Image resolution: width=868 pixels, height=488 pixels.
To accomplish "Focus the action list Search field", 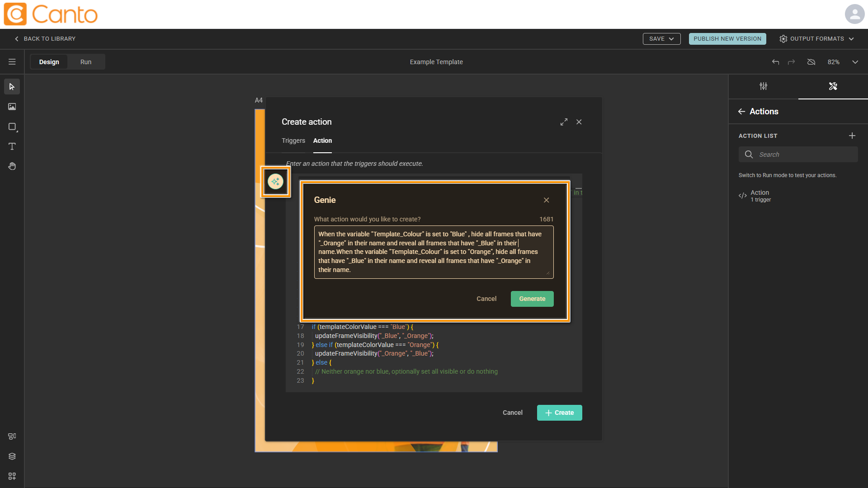I will click(x=798, y=155).
